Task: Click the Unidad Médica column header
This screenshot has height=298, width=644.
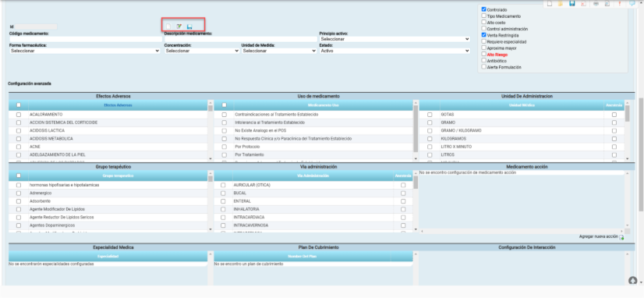Action: point(522,105)
